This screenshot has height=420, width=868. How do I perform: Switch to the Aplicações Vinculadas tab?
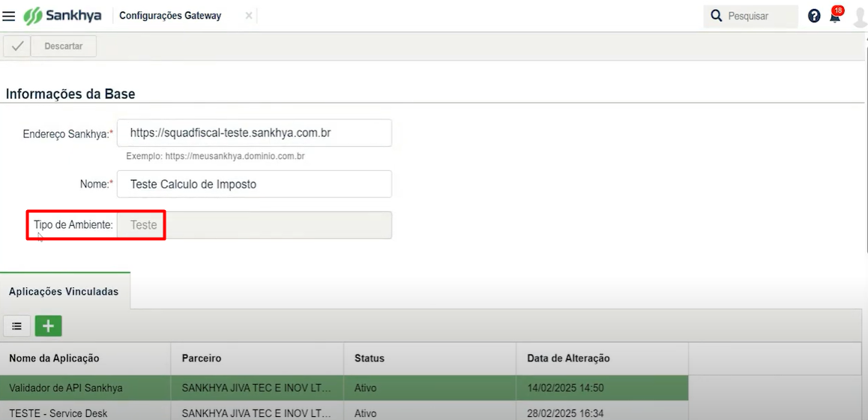point(64,292)
